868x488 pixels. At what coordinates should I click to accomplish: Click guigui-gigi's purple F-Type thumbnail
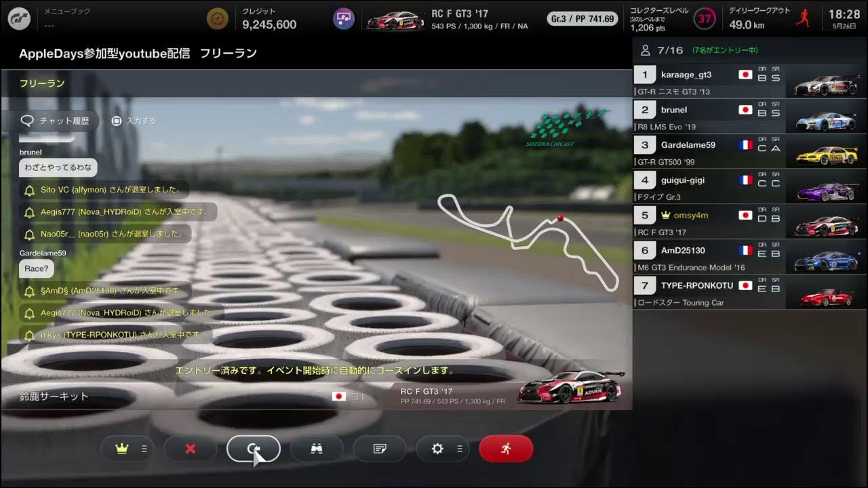[825, 190]
